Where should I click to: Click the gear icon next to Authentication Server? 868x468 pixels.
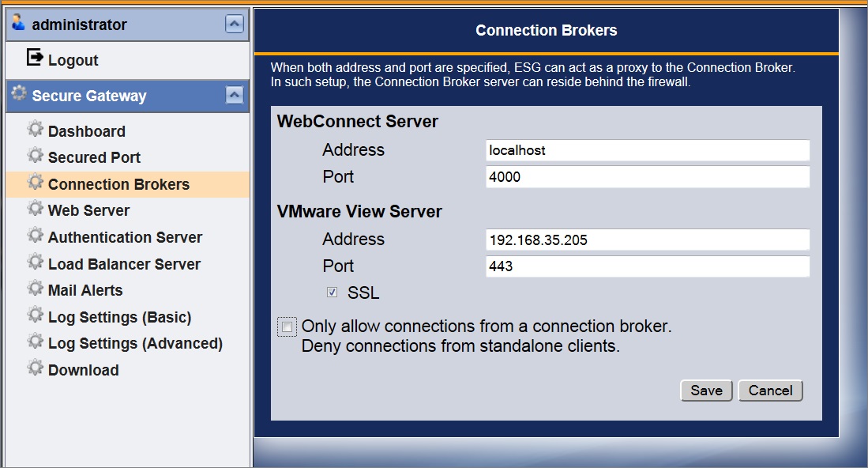click(x=35, y=236)
